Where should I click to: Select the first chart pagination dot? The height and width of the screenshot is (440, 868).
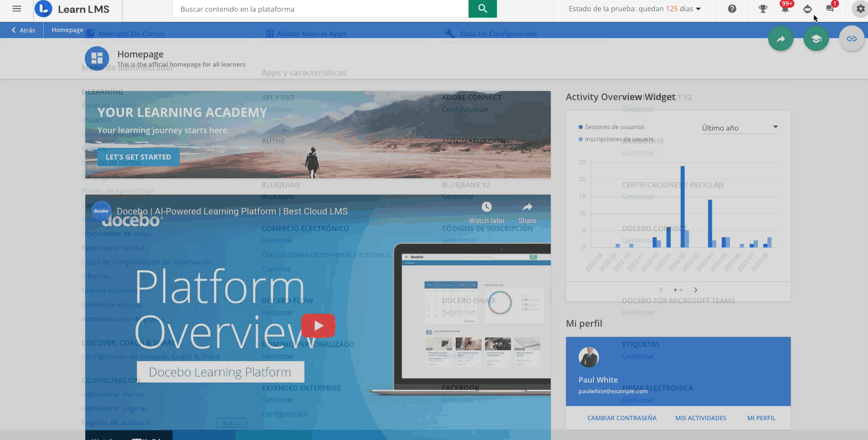(675, 290)
